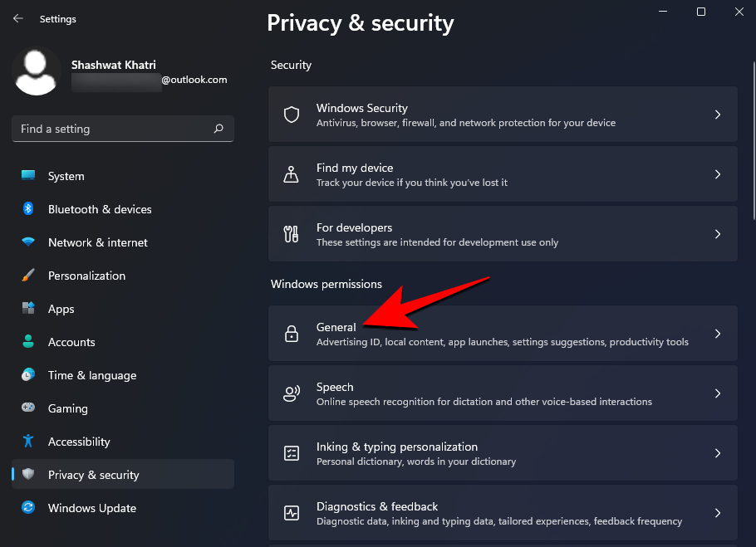Click the Windows Update refresh icon
Image resolution: width=756 pixels, height=547 pixels.
coord(28,508)
